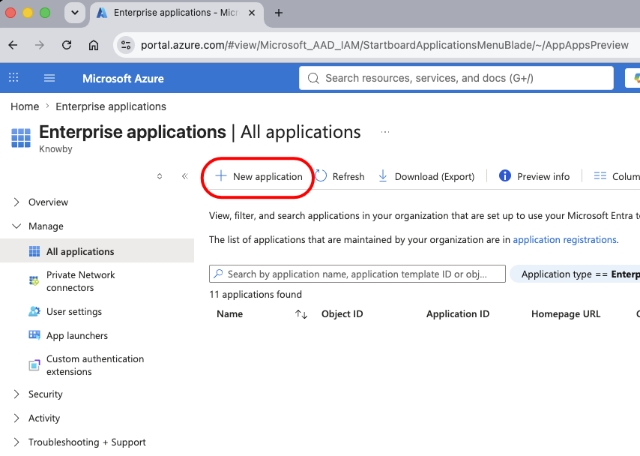Click the browser home icon
Screen dimensions: 640x456
click(93, 45)
